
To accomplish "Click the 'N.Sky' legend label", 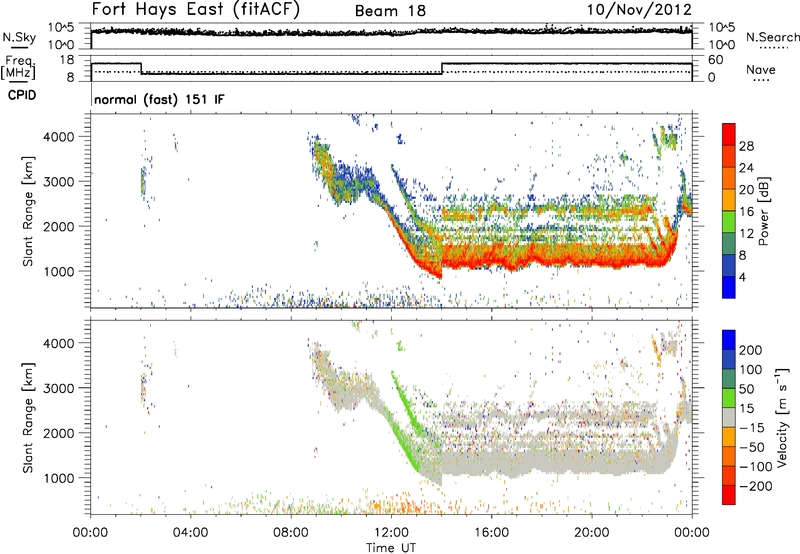I will 19,37.
